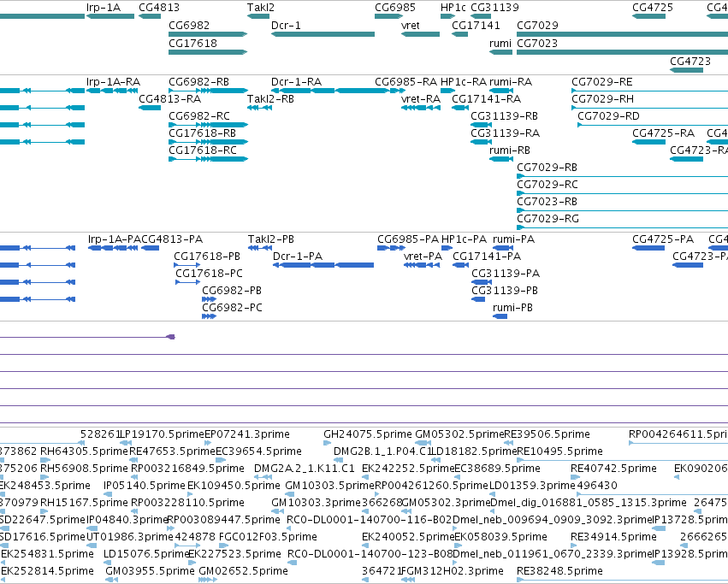
Task: Select the transcript label "CG17618-RB"
Action: [x=202, y=133]
